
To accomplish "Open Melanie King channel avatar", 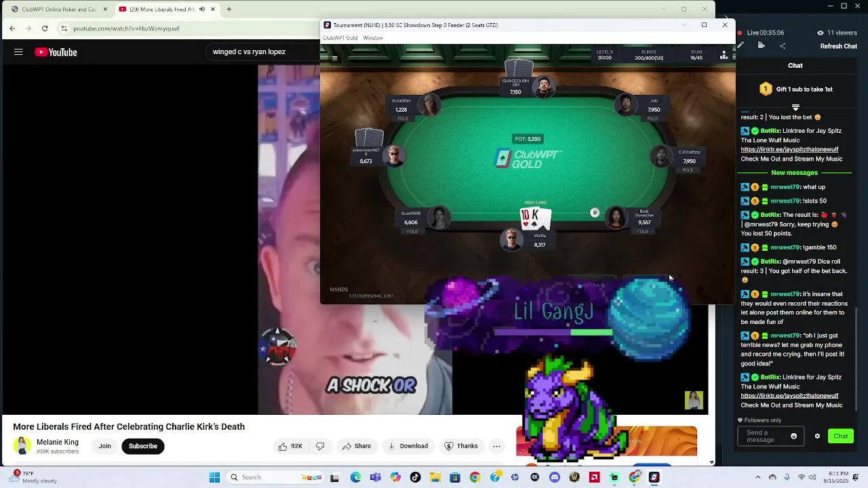I will pos(22,446).
